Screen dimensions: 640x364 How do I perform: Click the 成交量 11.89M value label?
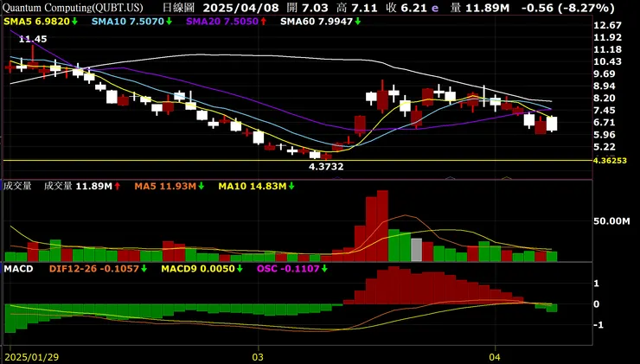pyautogui.click(x=78, y=186)
